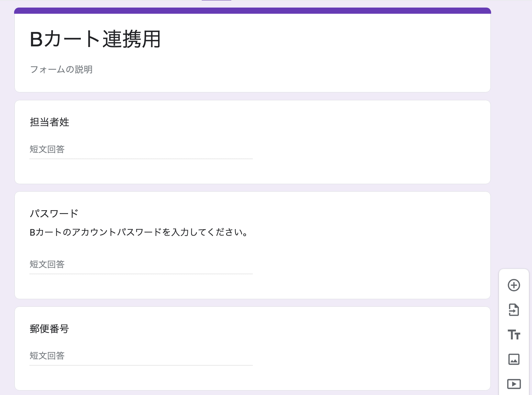Open the Import questions tool
Image resolution: width=532 pixels, height=395 pixels.
click(514, 310)
